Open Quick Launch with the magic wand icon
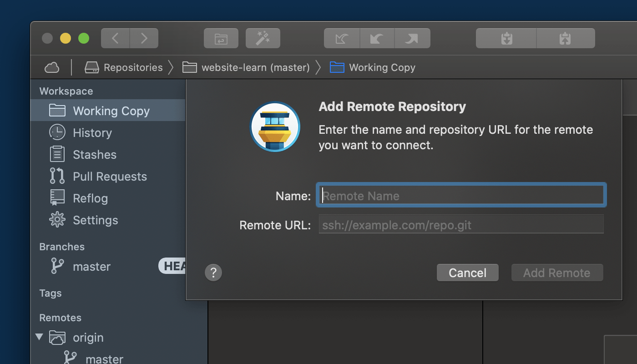The image size is (637, 364). 263,38
